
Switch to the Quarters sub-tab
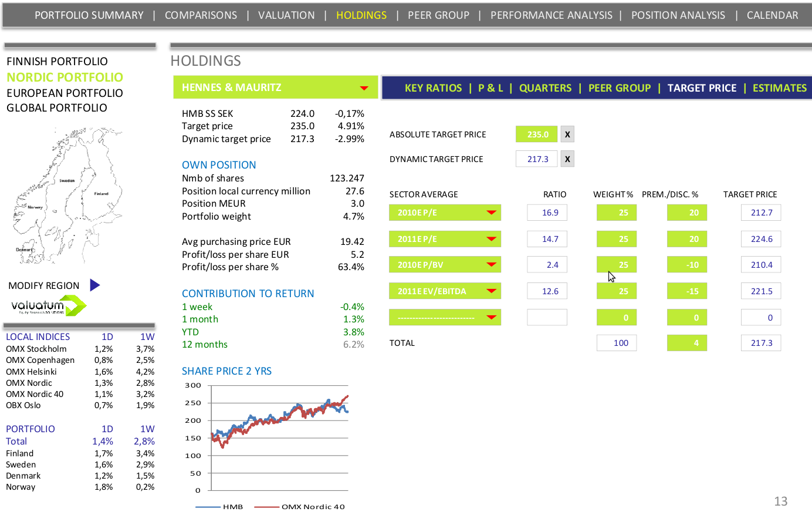(546, 88)
